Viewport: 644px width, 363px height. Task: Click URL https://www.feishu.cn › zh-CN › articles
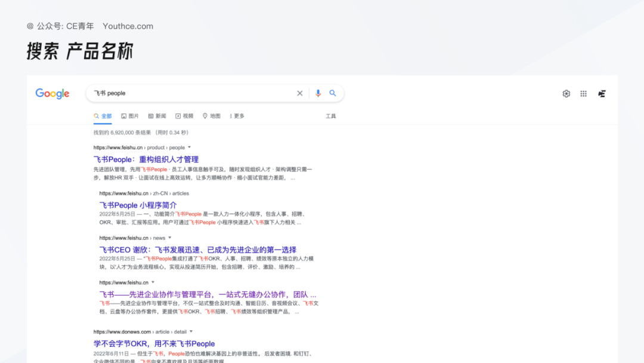144,193
